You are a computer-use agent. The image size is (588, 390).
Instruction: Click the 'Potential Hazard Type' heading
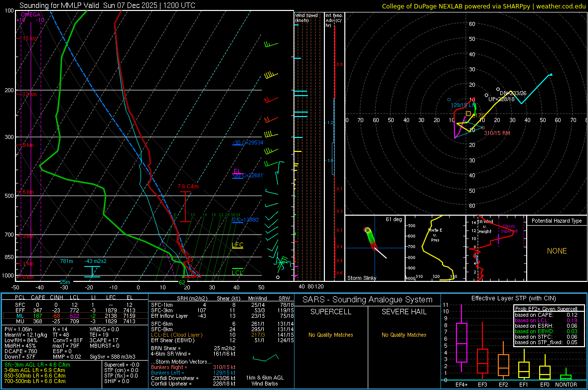tap(557, 221)
